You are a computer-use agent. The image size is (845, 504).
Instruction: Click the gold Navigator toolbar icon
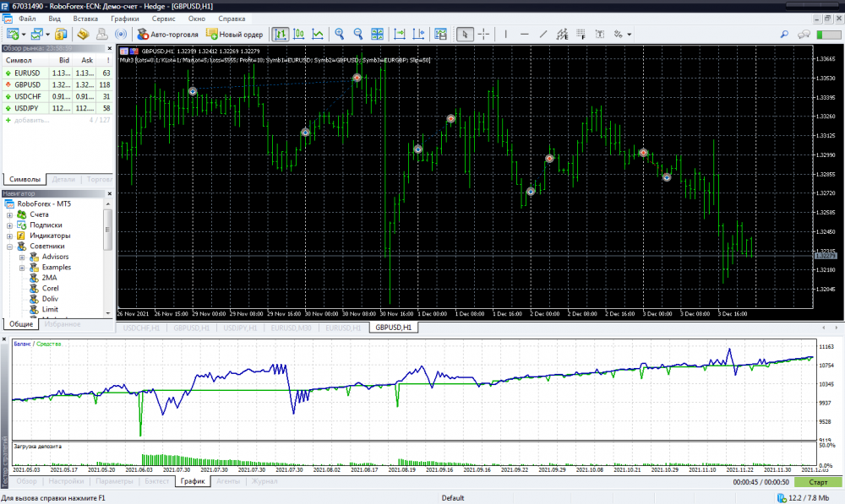(x=83, y=35)
